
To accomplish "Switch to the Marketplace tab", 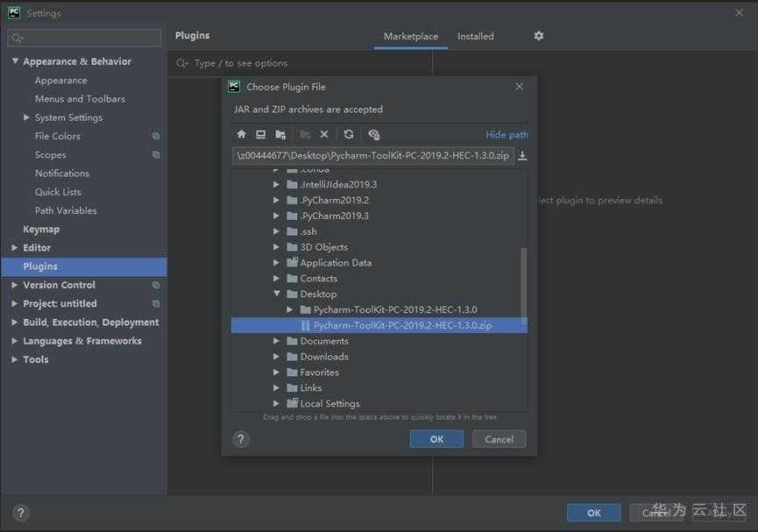I will tap(411, 36).
